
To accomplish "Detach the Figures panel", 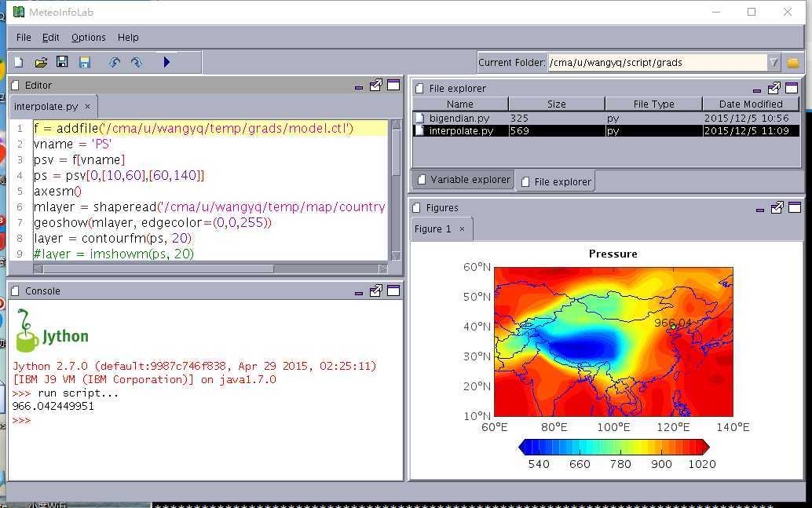I will (777, 207).
